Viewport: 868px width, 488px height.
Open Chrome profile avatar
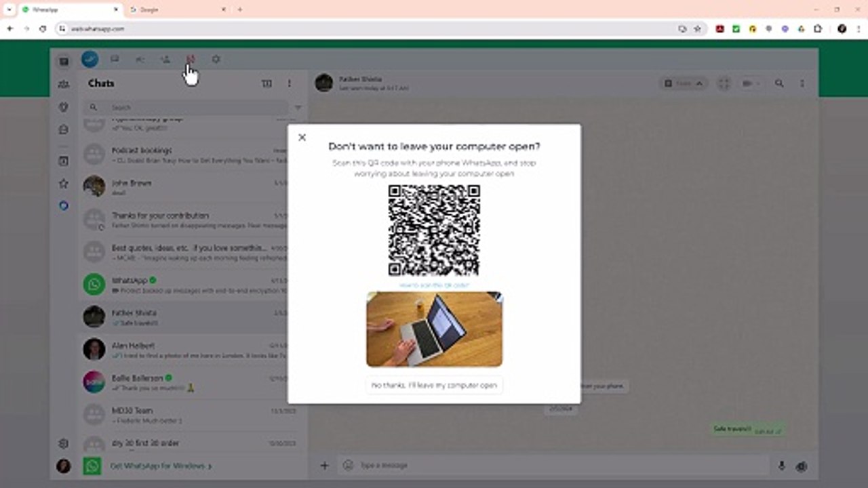click(x=842, y=29)
